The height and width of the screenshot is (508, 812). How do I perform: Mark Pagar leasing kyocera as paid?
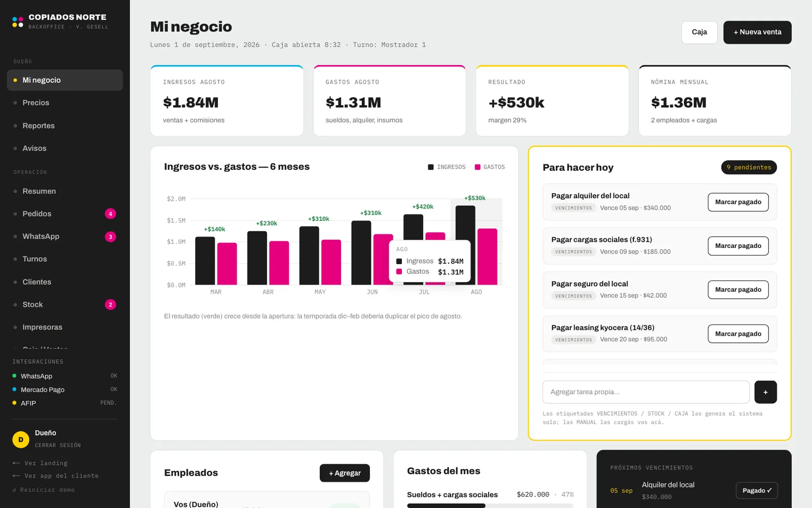pos(738,334)
